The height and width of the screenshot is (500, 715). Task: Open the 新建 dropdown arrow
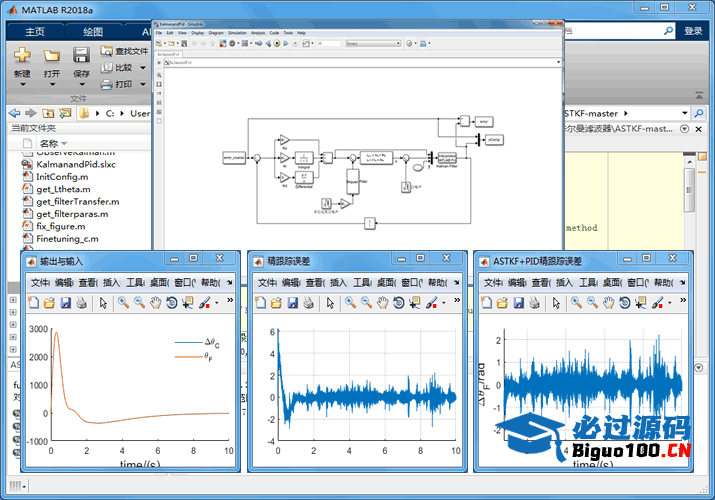pos(22,84)
